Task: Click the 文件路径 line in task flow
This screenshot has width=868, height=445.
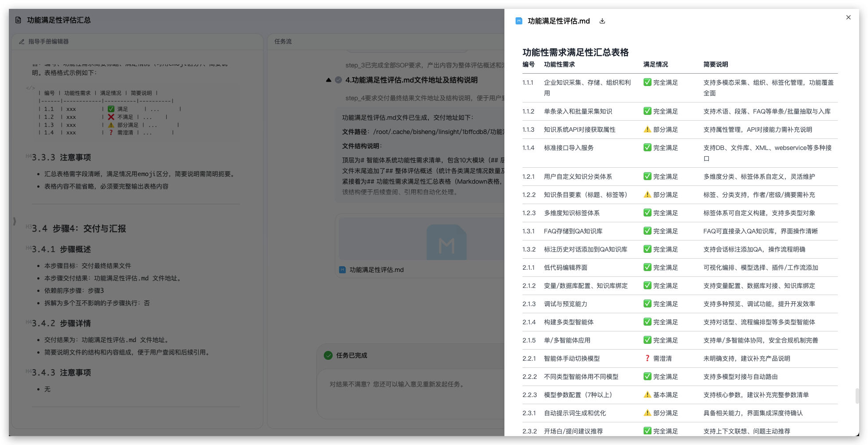Action: tap(423, 132)
